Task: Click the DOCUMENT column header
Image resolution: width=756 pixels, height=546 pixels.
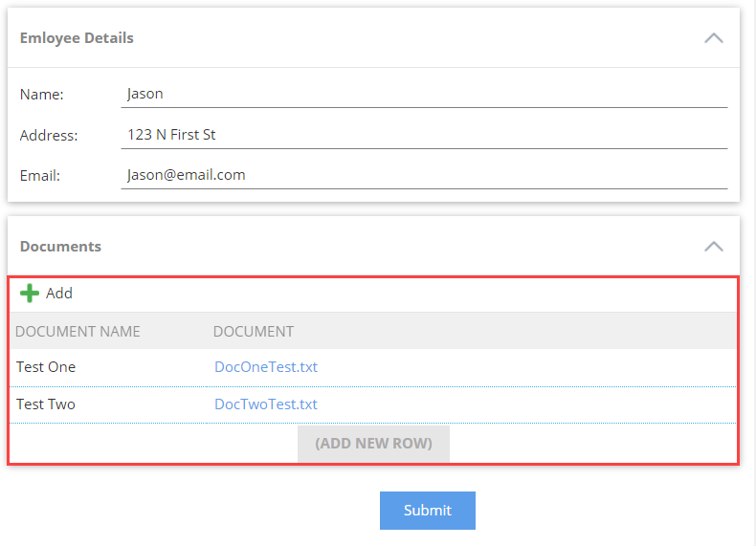Action: click(x=254, y=332)
